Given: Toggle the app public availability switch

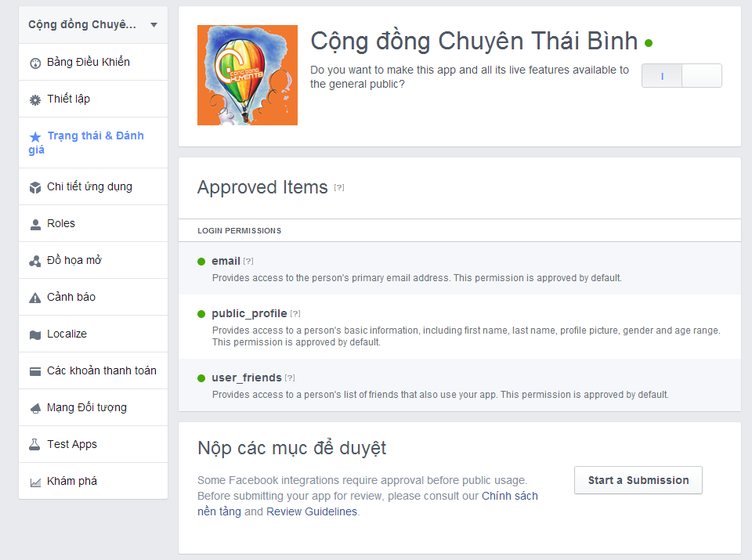Looking at the screenshot, I should [681, 76].
